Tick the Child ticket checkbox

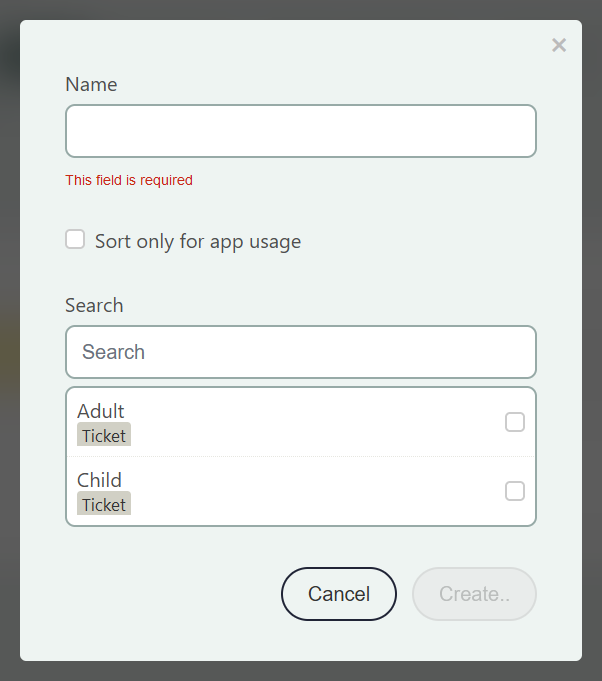514,491
